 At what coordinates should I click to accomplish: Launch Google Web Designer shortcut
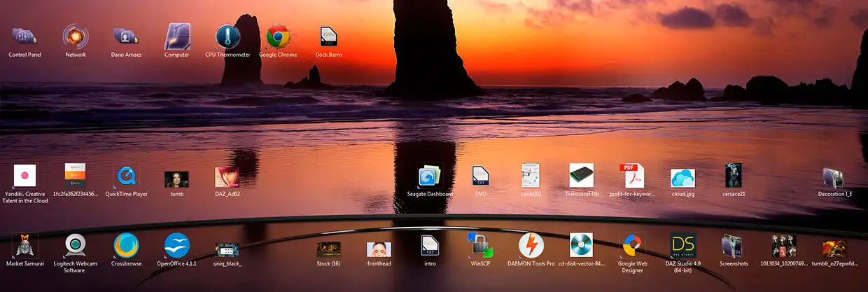click(631, 246)
